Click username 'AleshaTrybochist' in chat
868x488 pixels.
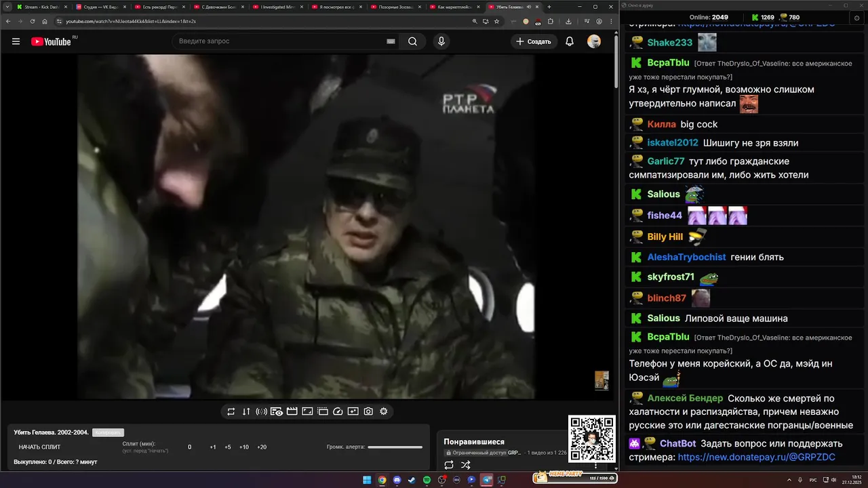686,258
